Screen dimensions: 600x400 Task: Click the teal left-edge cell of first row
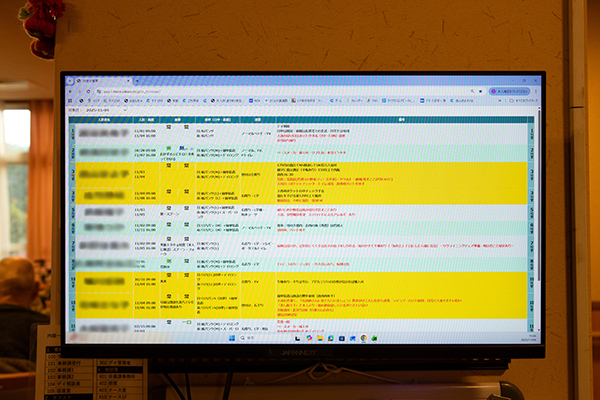coord(74,130)
